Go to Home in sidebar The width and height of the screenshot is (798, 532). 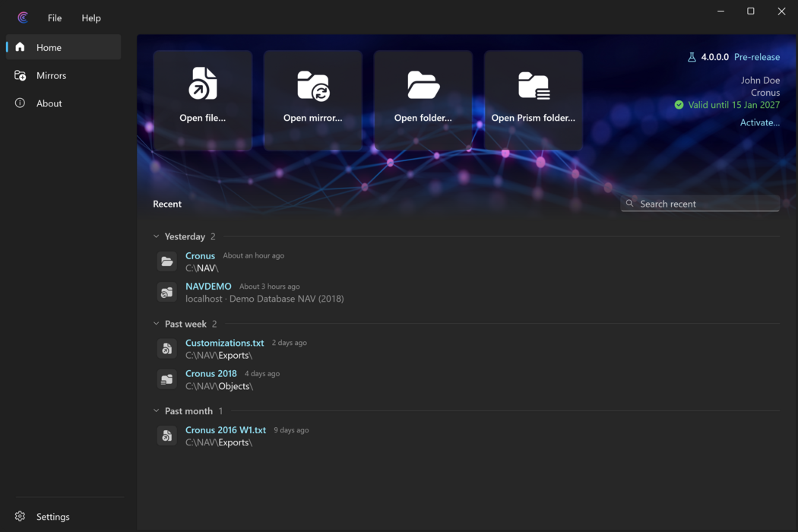click(64, 47)
